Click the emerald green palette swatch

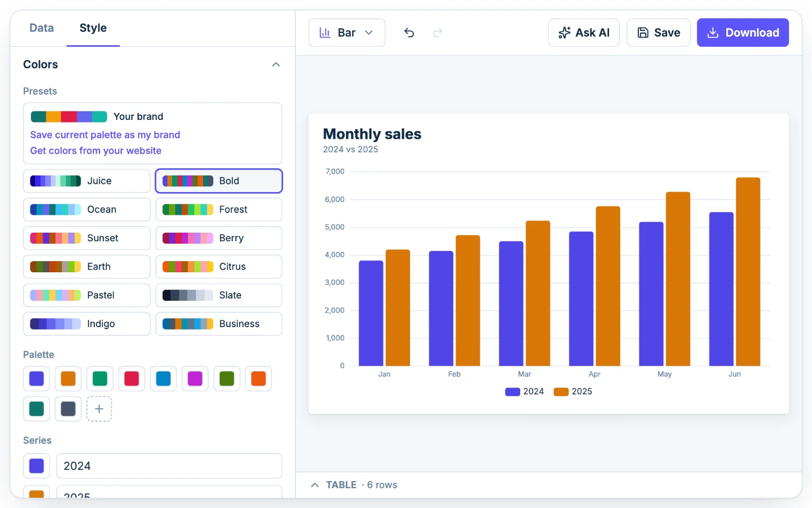100,378
